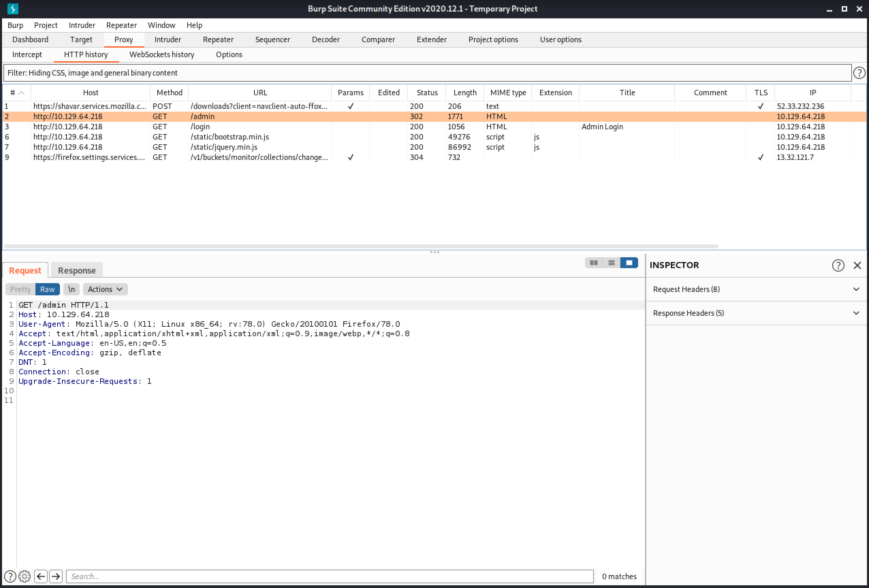Open the User options tab
Screen dimensions: 869x588
pyautogui.click(x=560, y=39)
